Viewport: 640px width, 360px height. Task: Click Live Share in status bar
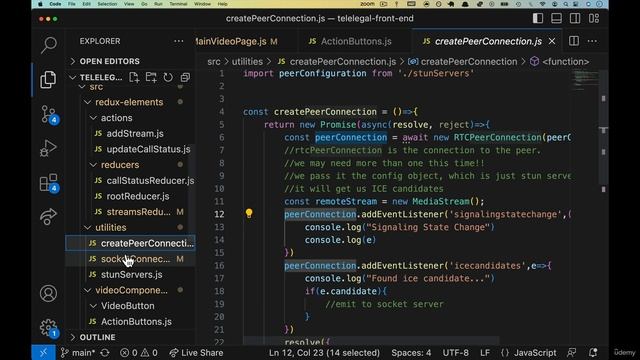pyautogui.click(x=196, y=353)
